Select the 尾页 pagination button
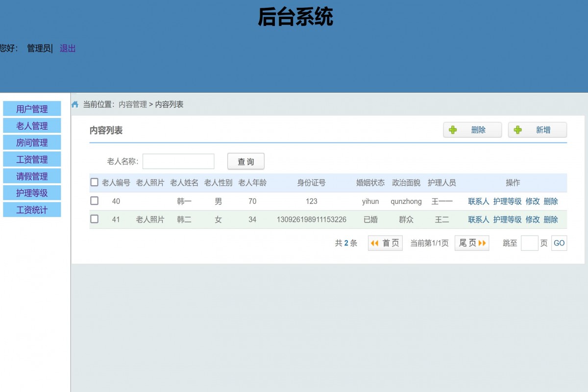 click(x=471, y=243)
